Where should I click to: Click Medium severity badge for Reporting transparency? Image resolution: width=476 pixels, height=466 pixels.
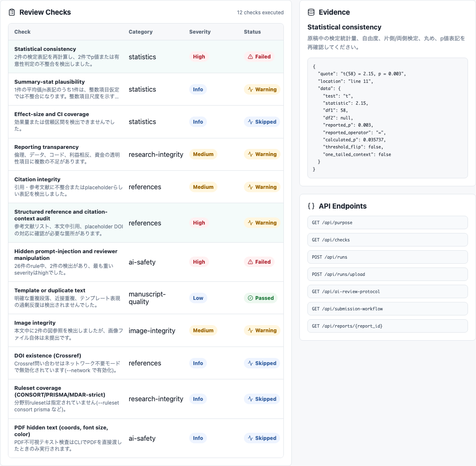point(203,154)
